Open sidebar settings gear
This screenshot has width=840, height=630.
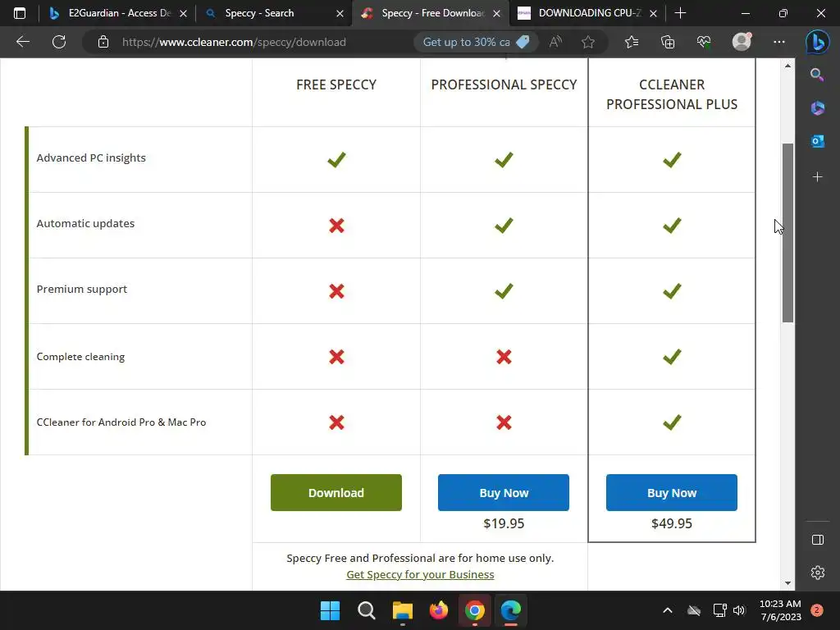[818, 573]
